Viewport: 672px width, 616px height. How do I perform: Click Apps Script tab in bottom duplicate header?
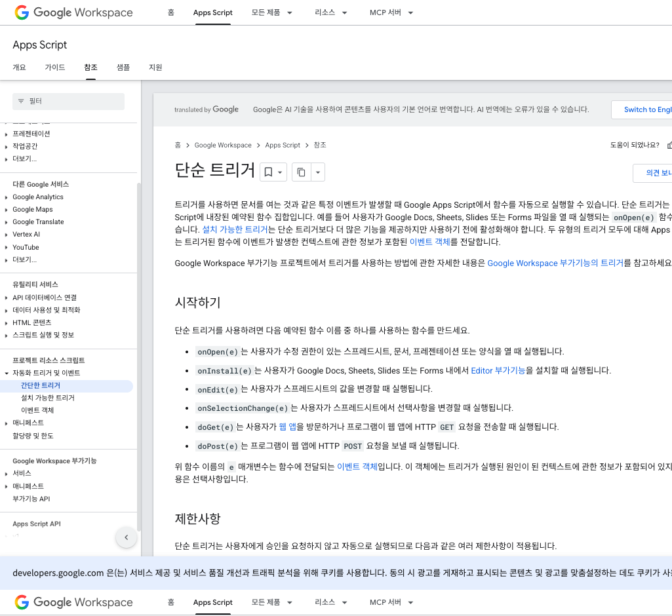[213, 602]
